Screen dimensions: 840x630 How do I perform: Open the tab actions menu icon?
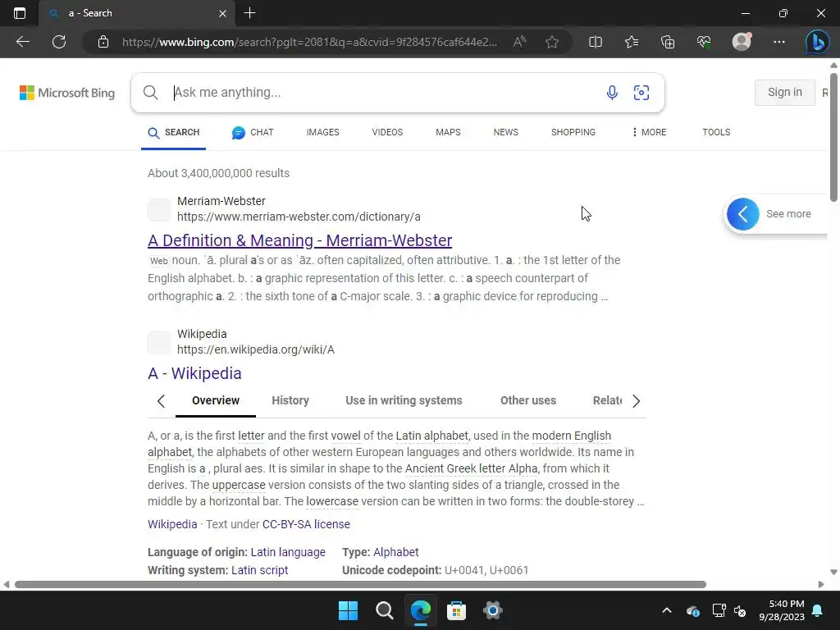tap(20, 13)
